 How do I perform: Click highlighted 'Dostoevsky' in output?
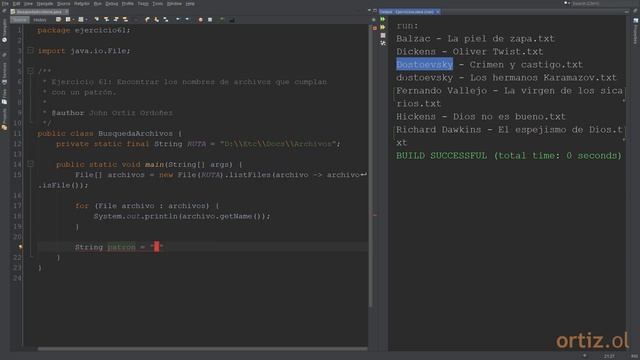(424, 64)
